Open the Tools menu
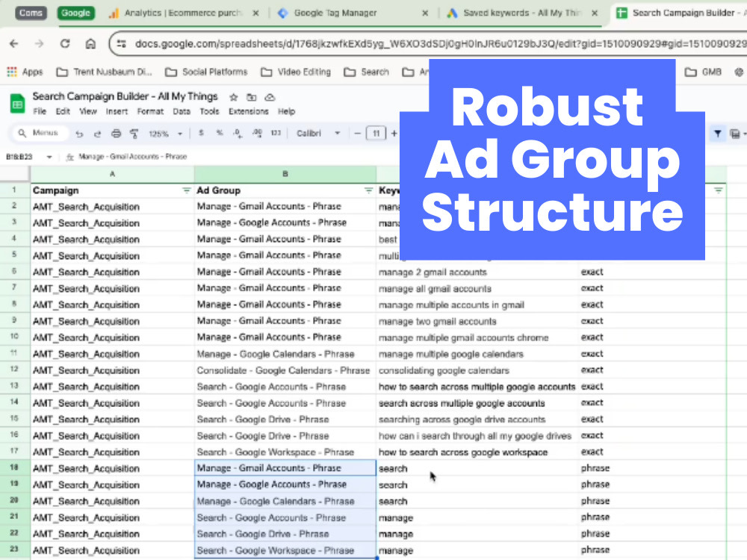 (209, 111)
